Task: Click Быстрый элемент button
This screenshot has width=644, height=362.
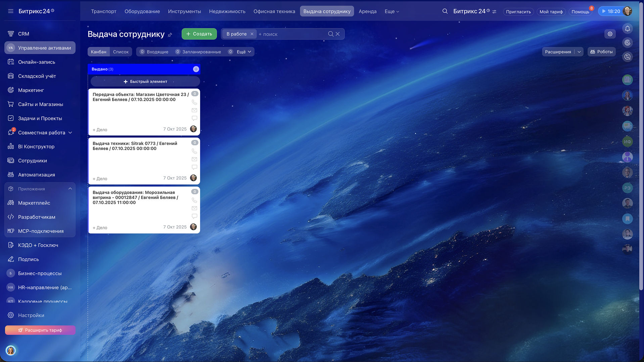Action: (145, 82)
